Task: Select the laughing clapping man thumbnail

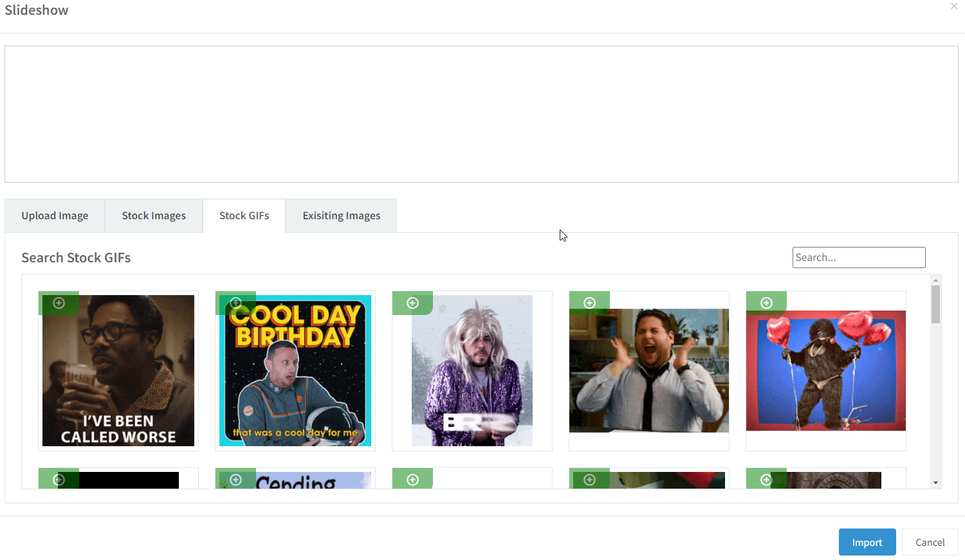Action: coord(649,370)
